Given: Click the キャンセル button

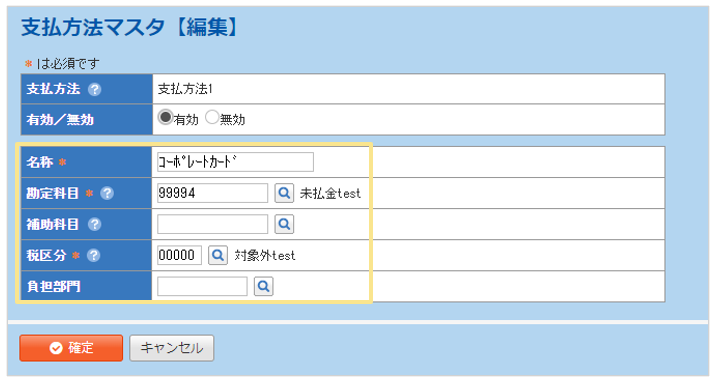Looking at the screenshot, I should coord(172,348).
